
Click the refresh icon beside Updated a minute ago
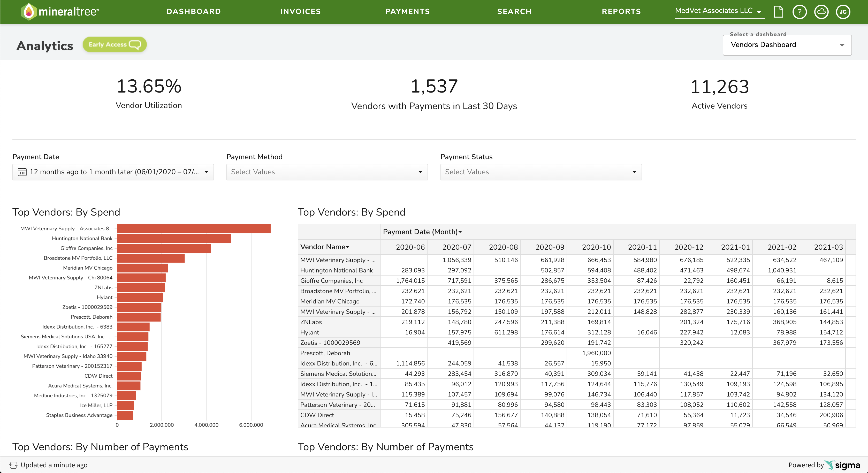[x=13, y=465]
